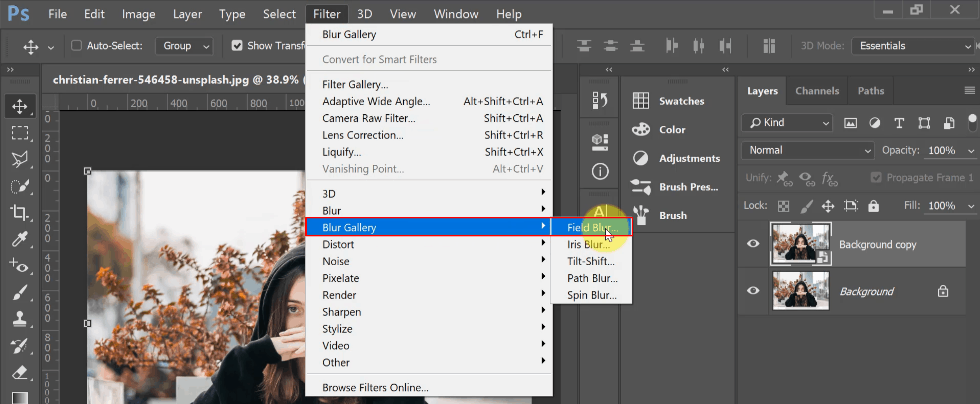Toggle Auto-Select checkbox
The height and width of the screenshot is (404, 980).
[76, 46]
